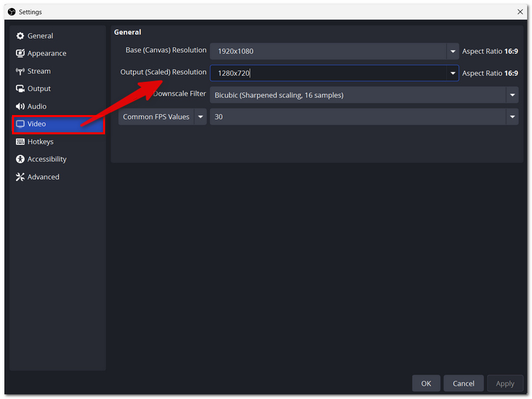Viewport: 532px width, 399px height.
Task: Open Common FPS Values type dropdown
Action: tap(162, 117)
